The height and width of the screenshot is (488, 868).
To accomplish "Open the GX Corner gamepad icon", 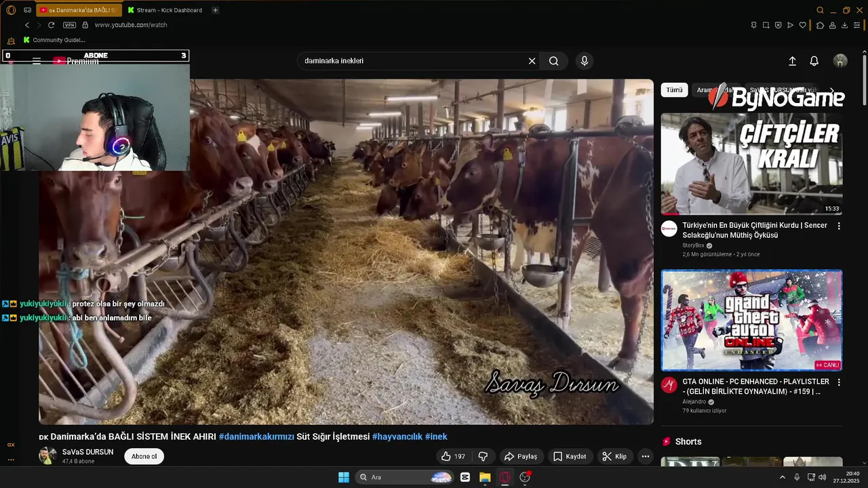I will (27, 10).
